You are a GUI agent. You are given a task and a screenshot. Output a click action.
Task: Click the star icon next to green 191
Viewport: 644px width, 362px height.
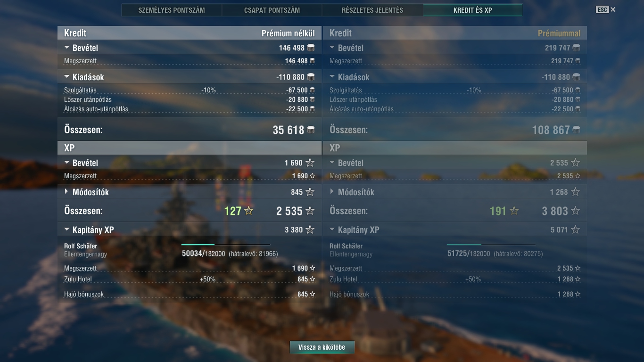point(514,211)
